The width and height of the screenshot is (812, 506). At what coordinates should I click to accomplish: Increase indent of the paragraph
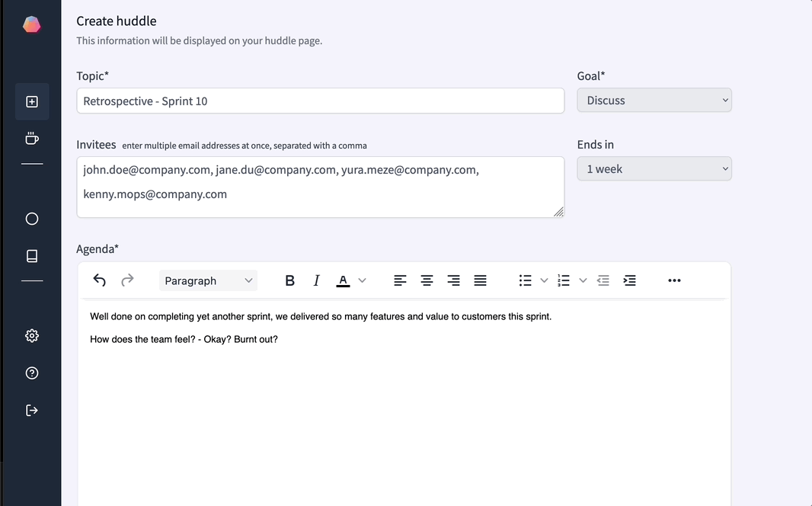click(x=629, y=280)
